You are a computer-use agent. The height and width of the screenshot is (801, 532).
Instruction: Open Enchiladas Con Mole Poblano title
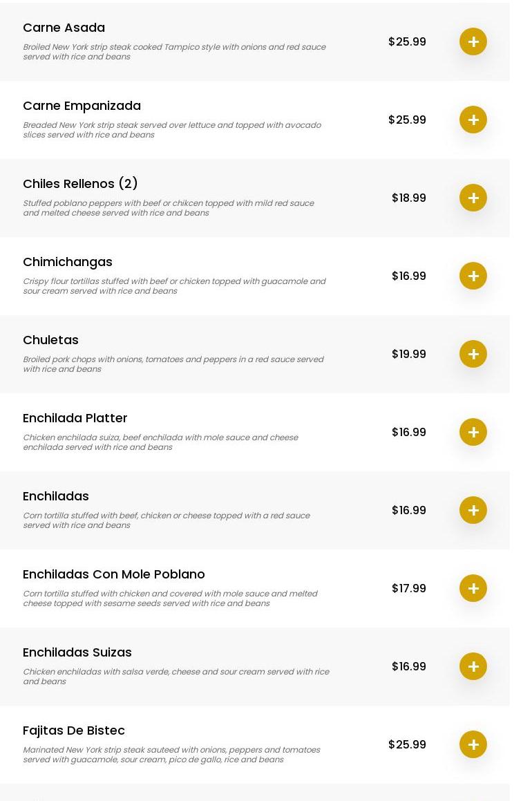(x=113, y=574)
